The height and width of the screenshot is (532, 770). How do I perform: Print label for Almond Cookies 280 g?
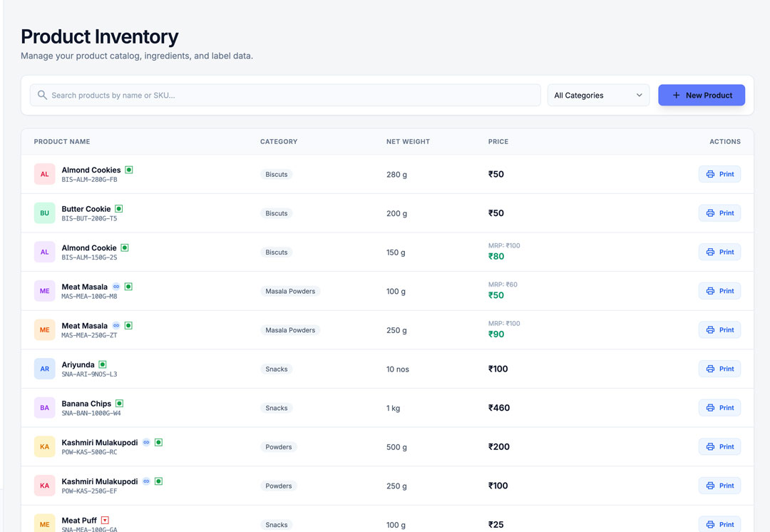point(719,174)
